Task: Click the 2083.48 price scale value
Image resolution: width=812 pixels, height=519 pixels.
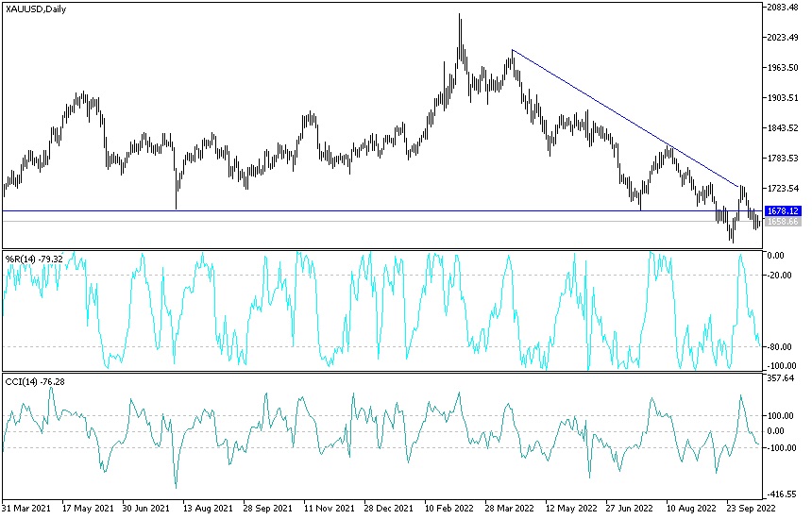Action: pyautogui.click(x=783, y=8)
